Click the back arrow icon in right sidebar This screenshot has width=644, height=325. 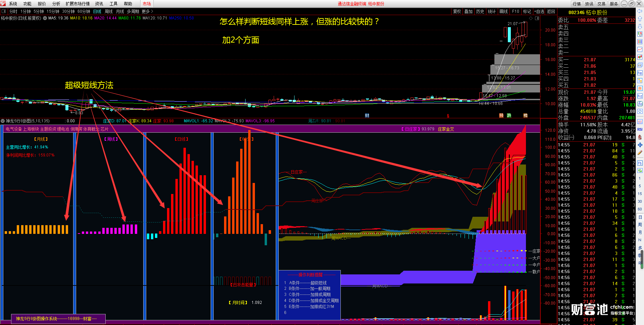640,11
